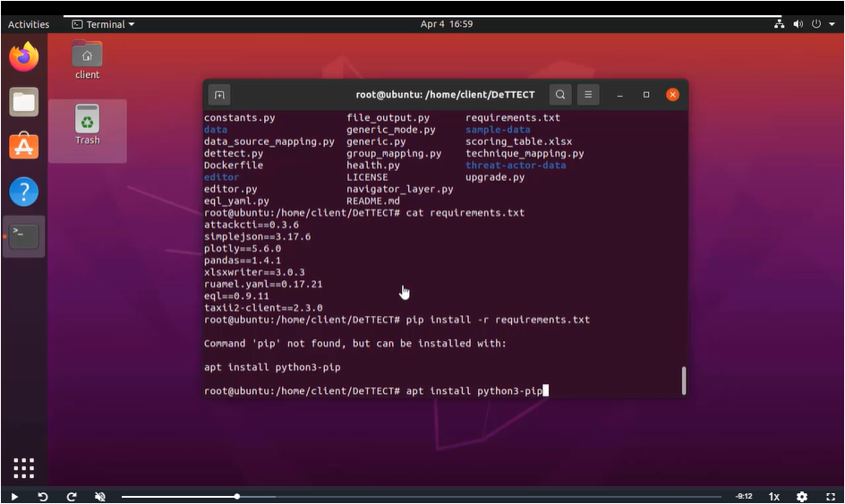Expand the Terminal app menu in the top bar
This screenshot has height=504, width=845.
(x=105, y=24)
